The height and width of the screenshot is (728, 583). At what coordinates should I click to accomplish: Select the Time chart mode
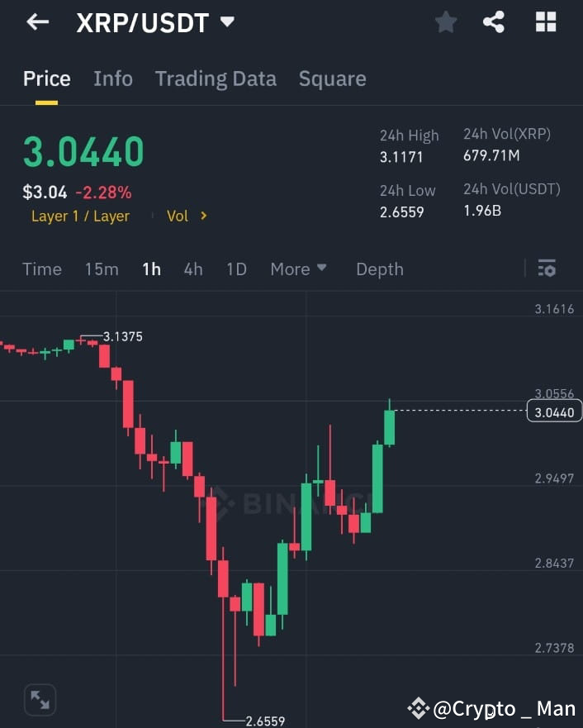(42, 269)
